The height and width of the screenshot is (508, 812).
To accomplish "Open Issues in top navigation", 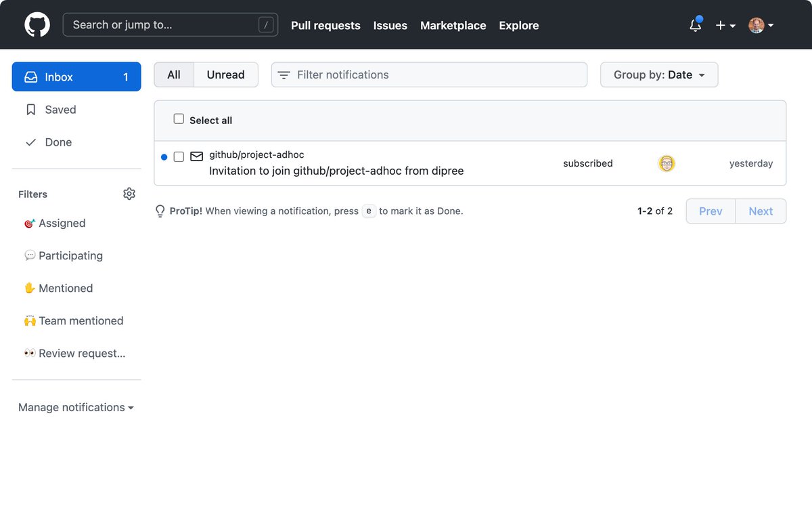I will point(390,25).
